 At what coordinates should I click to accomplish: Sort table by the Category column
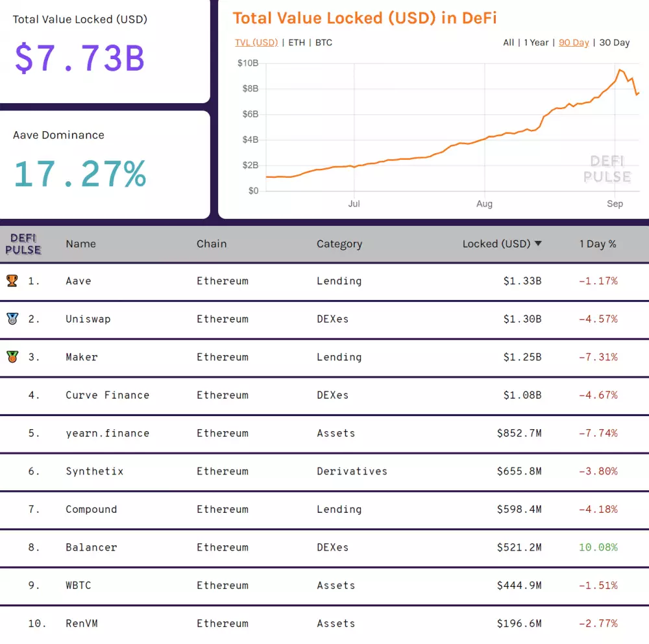[x=339, y=244]
